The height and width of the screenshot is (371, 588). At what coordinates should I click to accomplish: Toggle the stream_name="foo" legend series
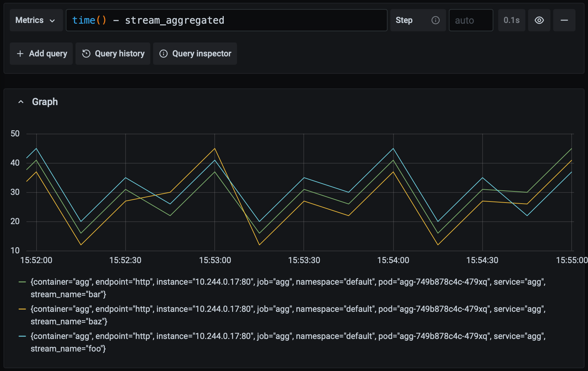287,336
